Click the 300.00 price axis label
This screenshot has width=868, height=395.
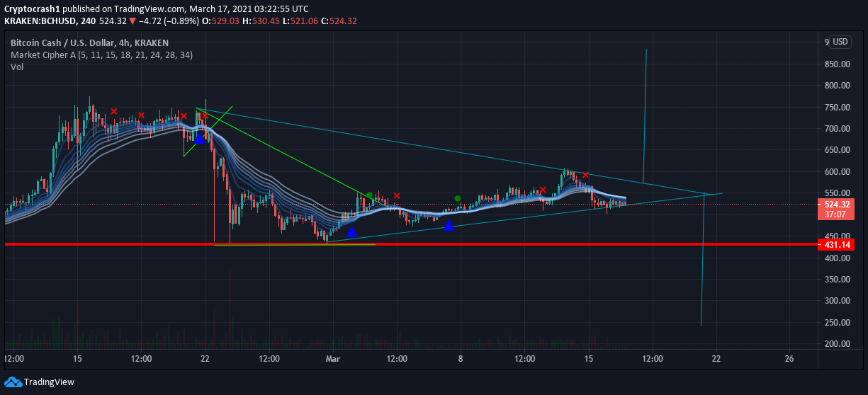[837, 301]
